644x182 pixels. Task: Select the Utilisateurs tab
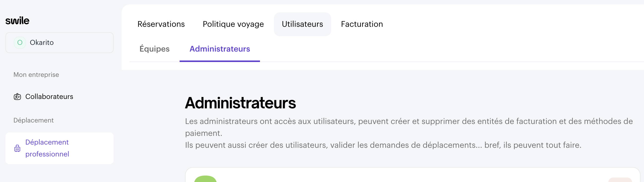[x=302, y=24]
